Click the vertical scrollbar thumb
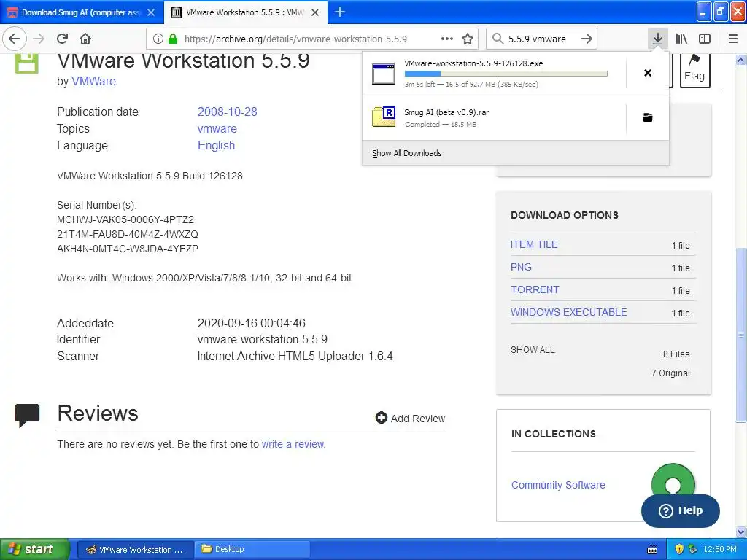The width and height of the screenshot is (747, 560). tap(741, 335)
